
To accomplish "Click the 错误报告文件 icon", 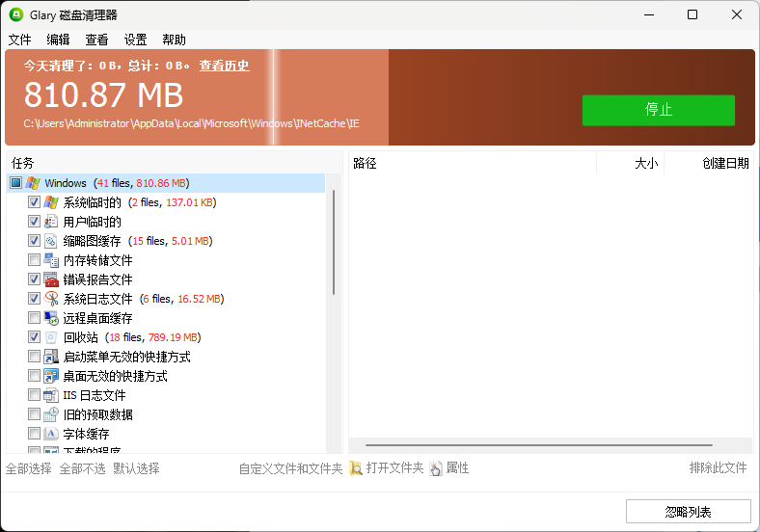I will pyautogui.click(x=51, y=279).
